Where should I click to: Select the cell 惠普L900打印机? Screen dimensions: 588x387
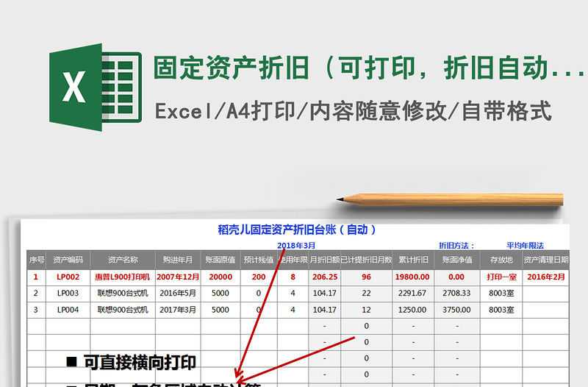(123, 277)
